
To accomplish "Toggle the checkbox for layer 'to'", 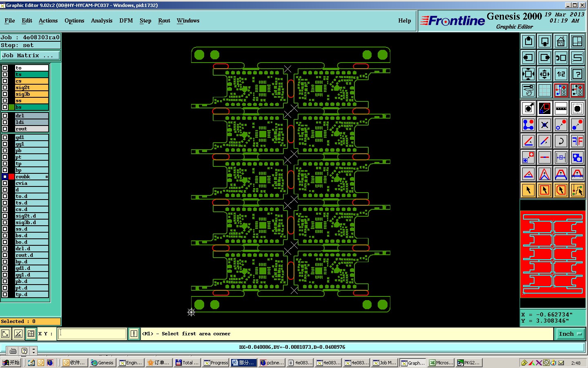I will tap(5, 68).
